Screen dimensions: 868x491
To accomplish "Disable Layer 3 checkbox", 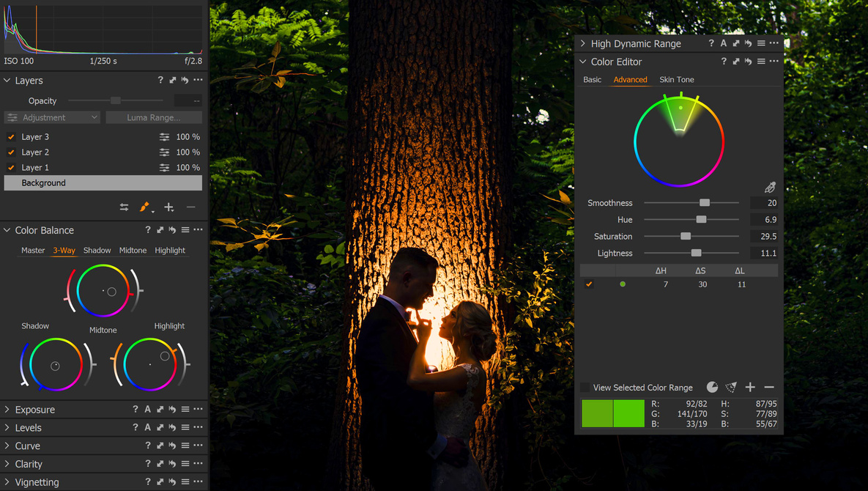I will pos(11,137).
